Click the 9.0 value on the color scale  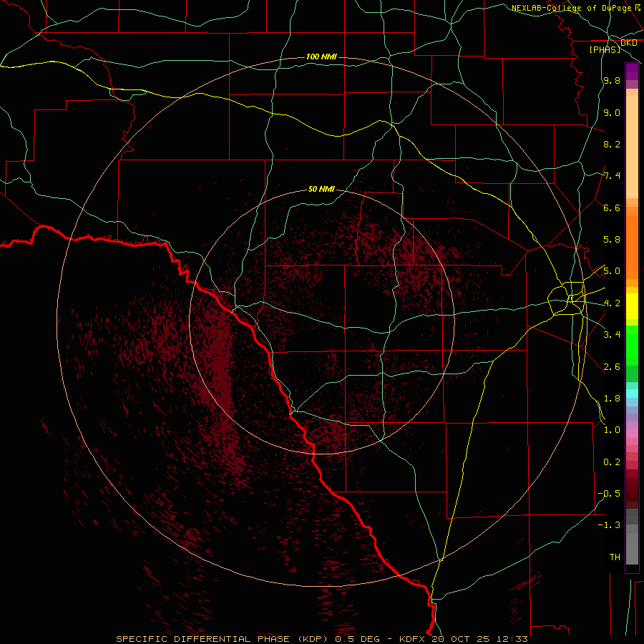tap(612, 112)
